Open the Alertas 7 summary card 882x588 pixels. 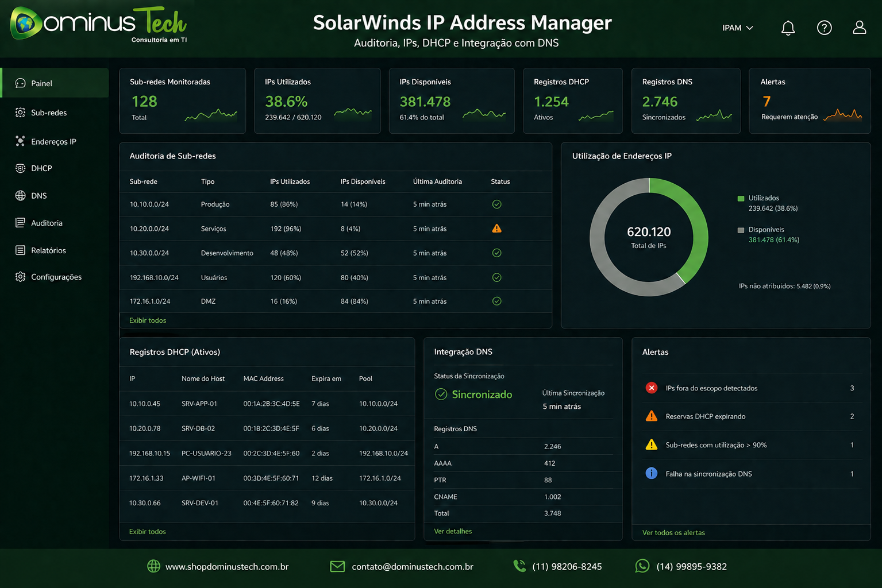[x=810, y=101]
